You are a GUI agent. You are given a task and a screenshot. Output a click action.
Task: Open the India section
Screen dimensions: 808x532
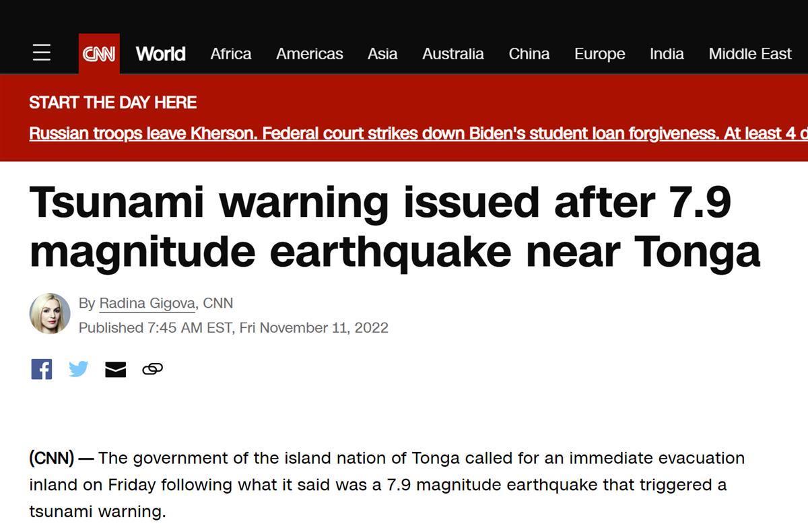(x=667, y=54)
